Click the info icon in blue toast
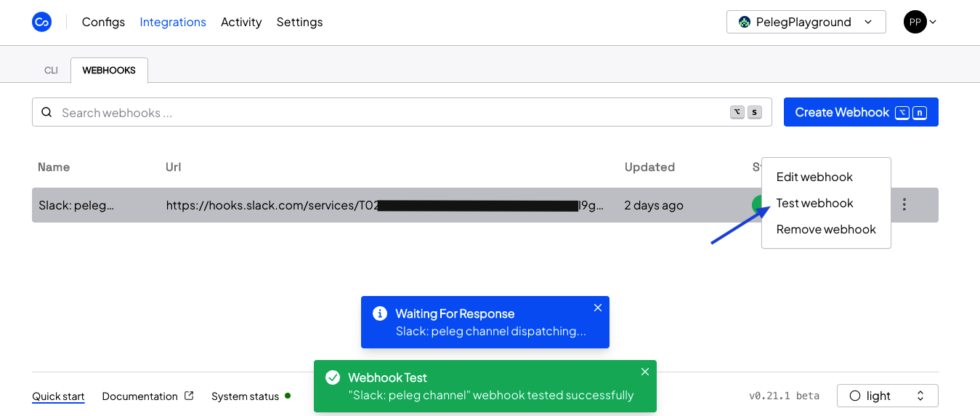 pos(380,313)
